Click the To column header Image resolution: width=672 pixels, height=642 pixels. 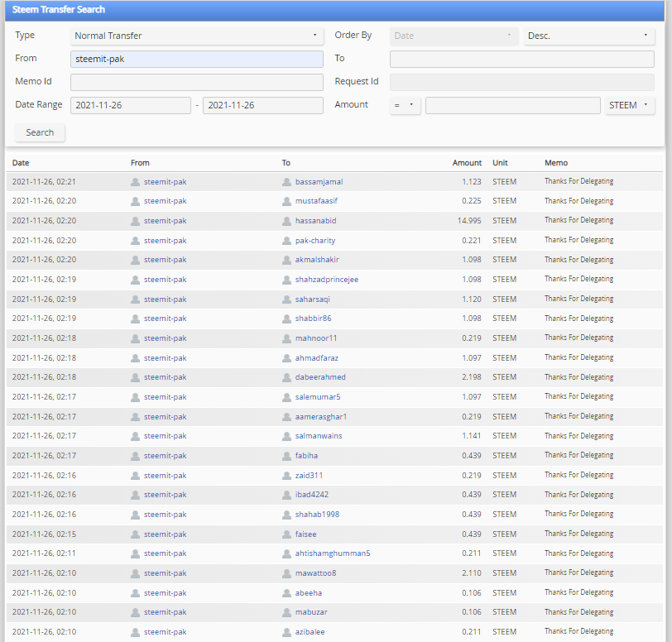(x=286, y=163)
